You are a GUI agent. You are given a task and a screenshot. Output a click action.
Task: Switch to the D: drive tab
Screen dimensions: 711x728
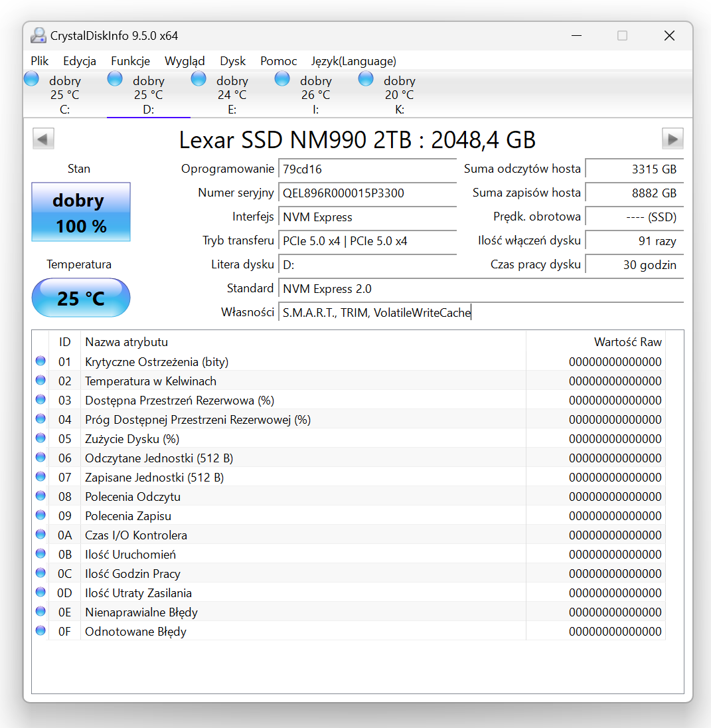[148, 95]
